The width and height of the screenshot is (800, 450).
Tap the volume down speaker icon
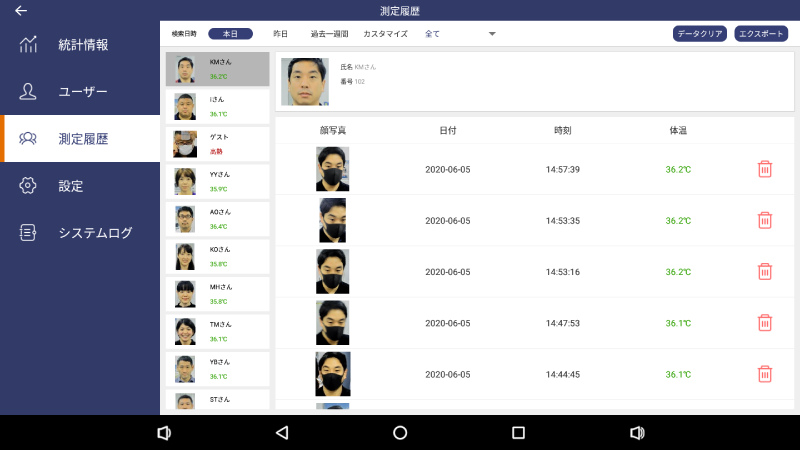pyautogui.click(x=164, y=433)
